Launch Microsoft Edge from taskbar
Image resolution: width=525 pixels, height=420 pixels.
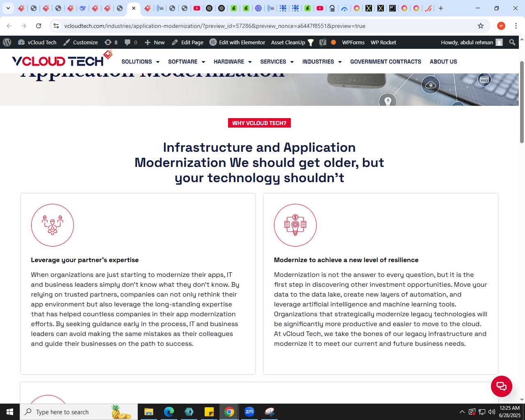169,412
